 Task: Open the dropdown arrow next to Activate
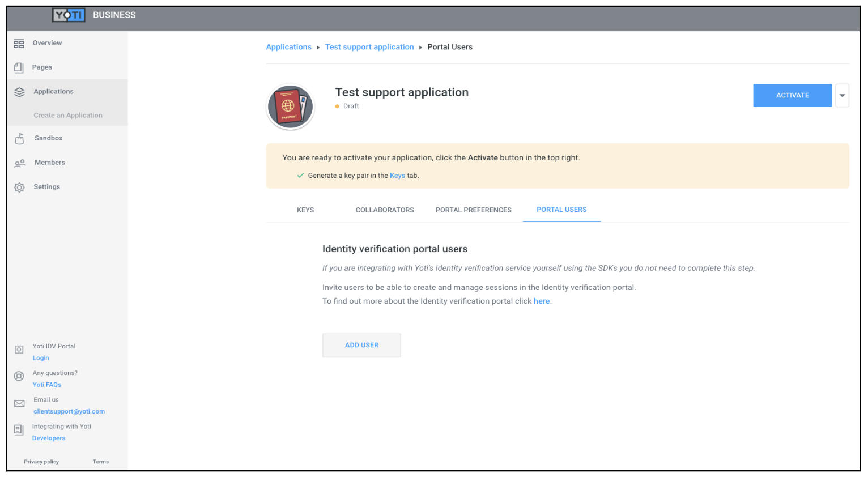coord(843,95)
